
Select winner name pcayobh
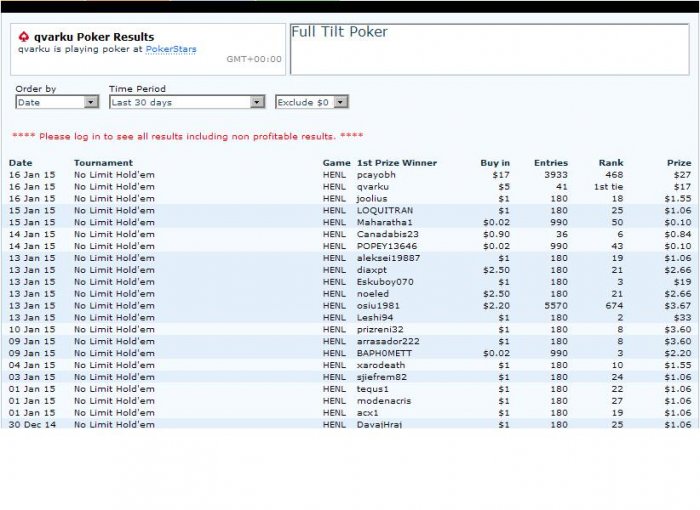point(376,175)
